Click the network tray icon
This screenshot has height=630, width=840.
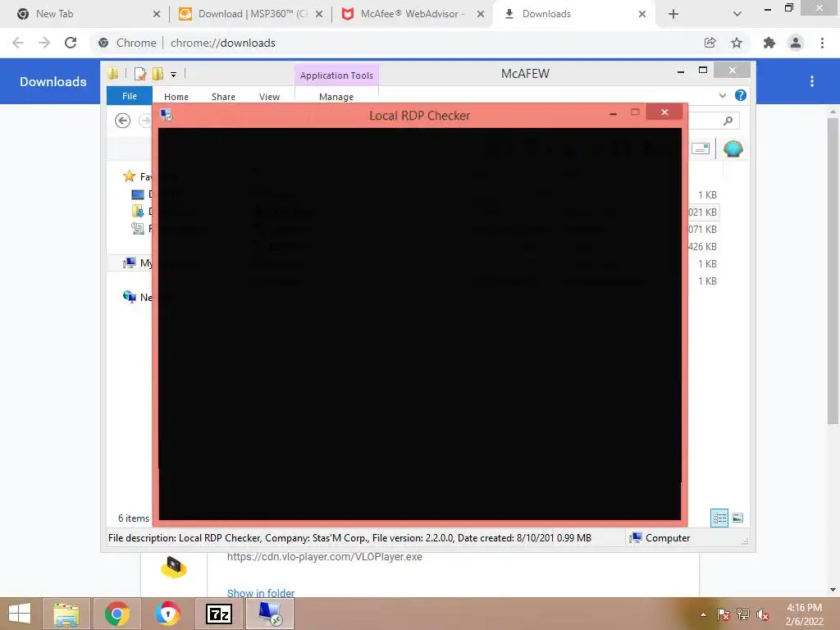(x=743, y=614)
